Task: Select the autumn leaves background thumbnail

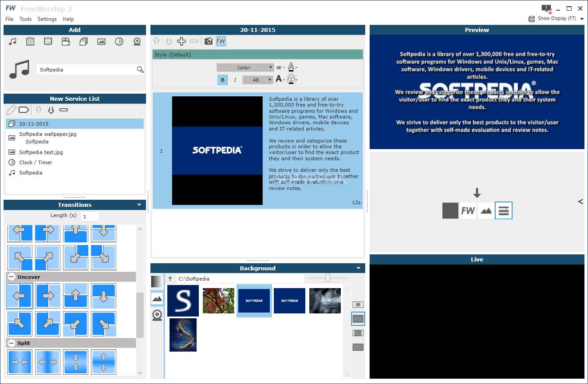Action: (x=218, y=301)
